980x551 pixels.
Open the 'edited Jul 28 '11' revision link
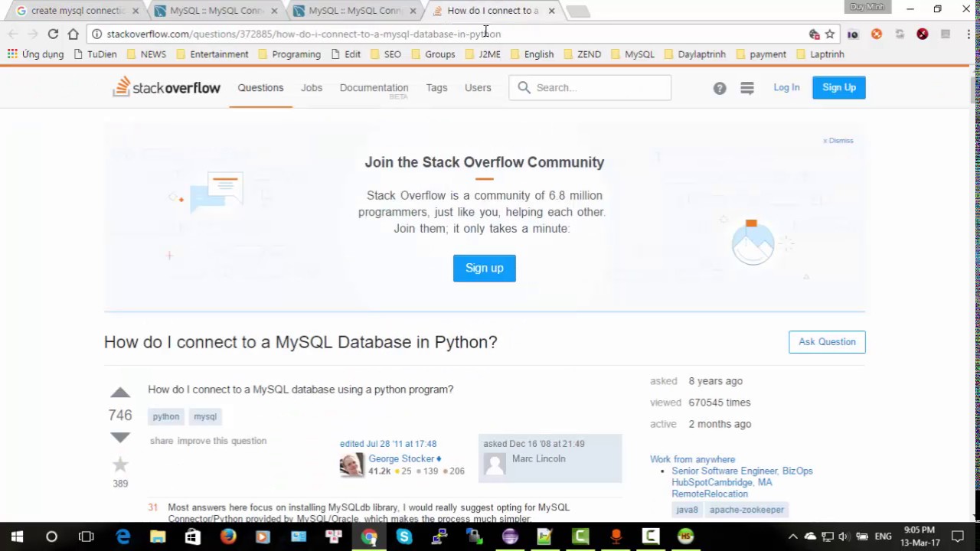(388, 444)
